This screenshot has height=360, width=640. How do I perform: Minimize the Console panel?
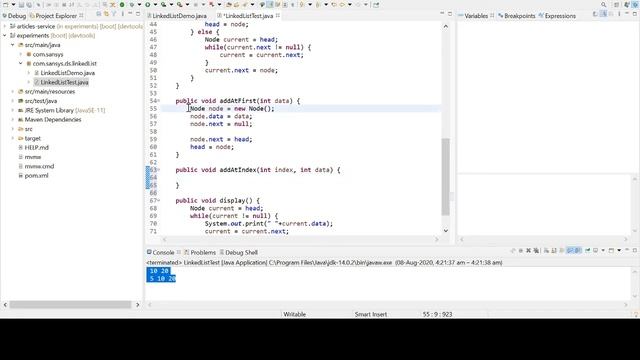pos(627,250)
